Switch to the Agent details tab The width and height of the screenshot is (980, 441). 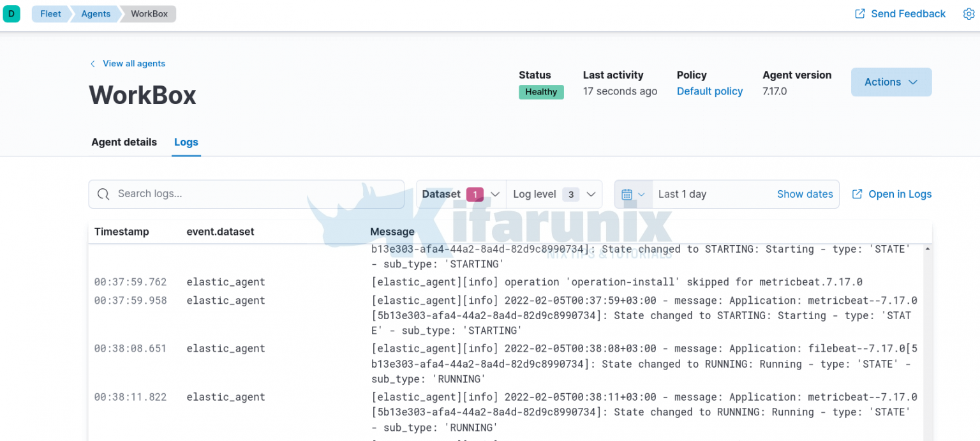124,142
